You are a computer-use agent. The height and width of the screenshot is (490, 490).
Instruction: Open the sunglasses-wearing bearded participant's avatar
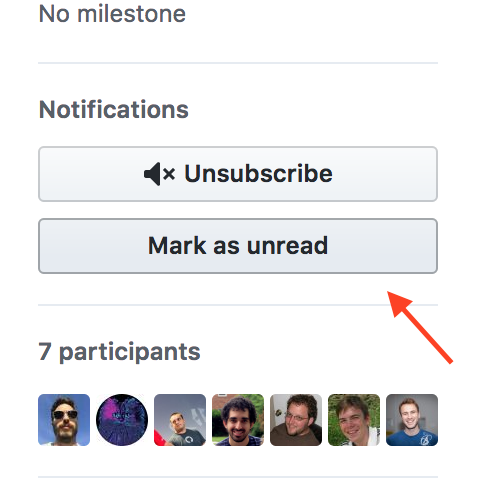64,420
